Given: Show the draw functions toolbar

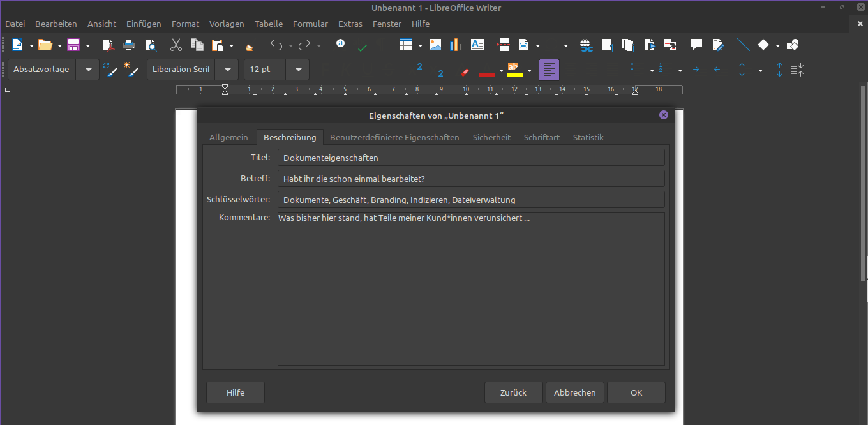Looking at the screenshot, I should [793, 45].
